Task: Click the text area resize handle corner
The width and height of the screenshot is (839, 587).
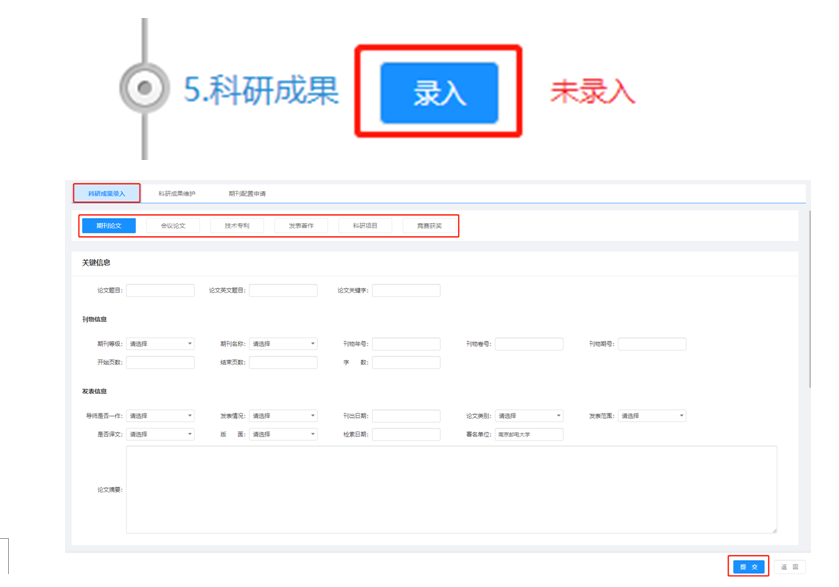Action: tap(774, 530)
